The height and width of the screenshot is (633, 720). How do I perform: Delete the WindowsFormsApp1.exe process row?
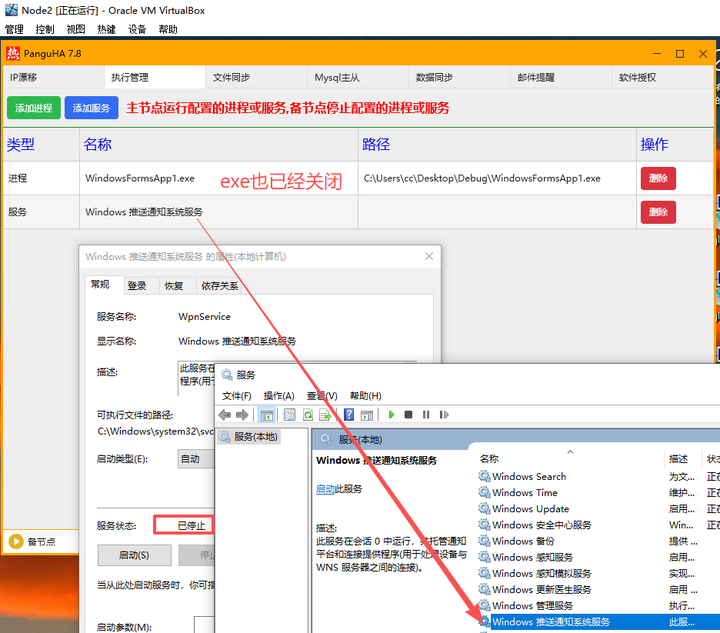point(658,178)
